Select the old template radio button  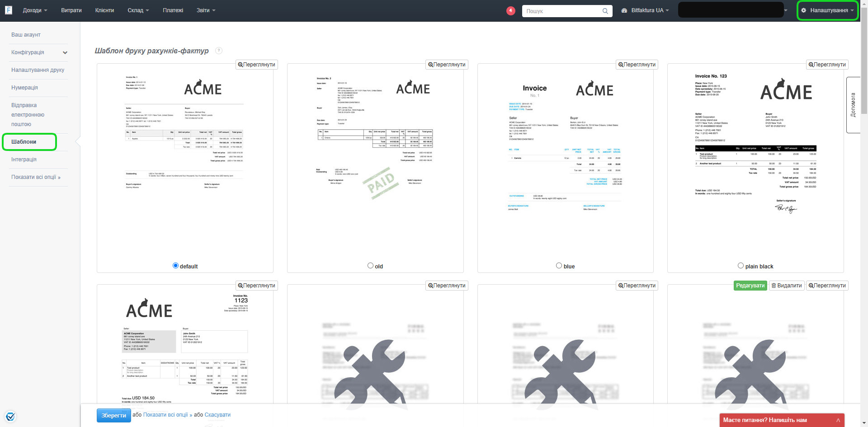(x=371, y=266)
